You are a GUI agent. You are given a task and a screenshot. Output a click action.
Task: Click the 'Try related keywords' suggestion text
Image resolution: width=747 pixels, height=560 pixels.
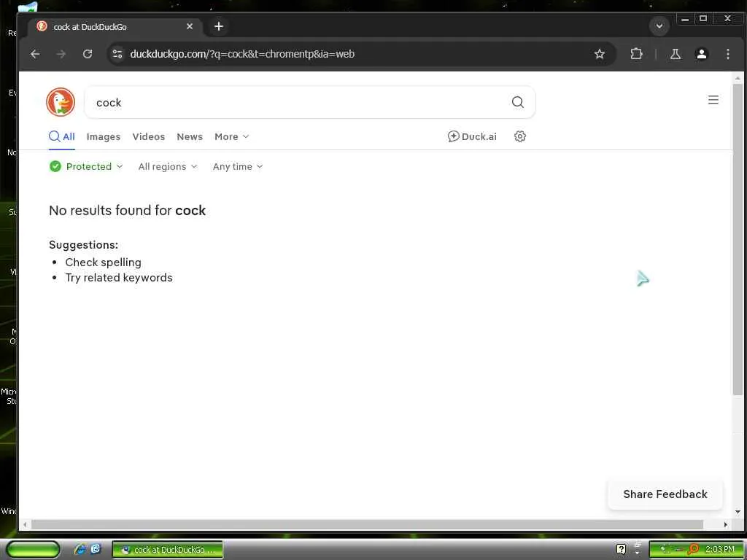119,278
